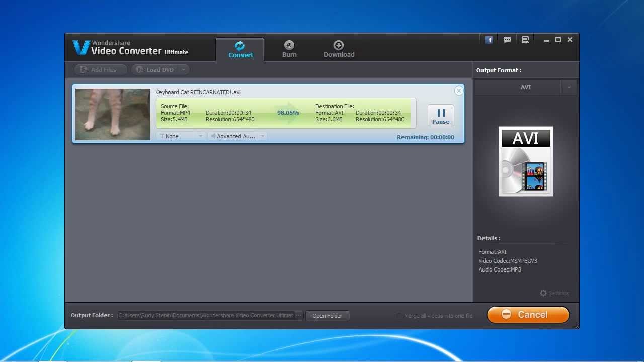Screen dimensions: 644x362
Task: Browse output folder with ellipsis button
Action: [x=299, y=315]
